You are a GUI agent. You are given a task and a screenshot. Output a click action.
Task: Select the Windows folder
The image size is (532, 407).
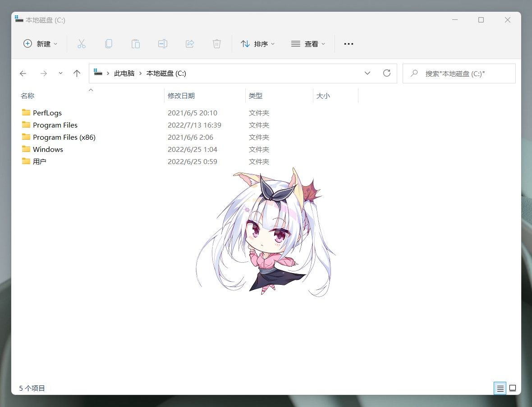[48, 150]
